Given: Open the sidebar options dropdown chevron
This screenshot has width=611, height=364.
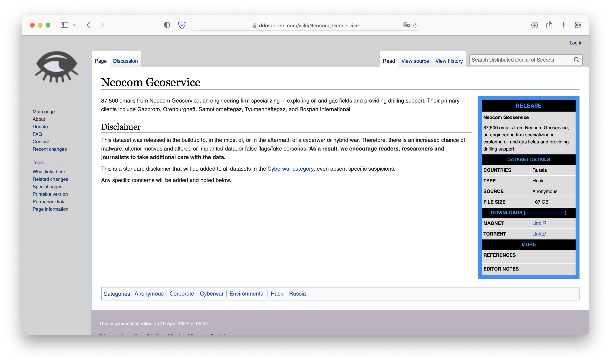Looking at the screenshot, I should (x=75, y=25).
